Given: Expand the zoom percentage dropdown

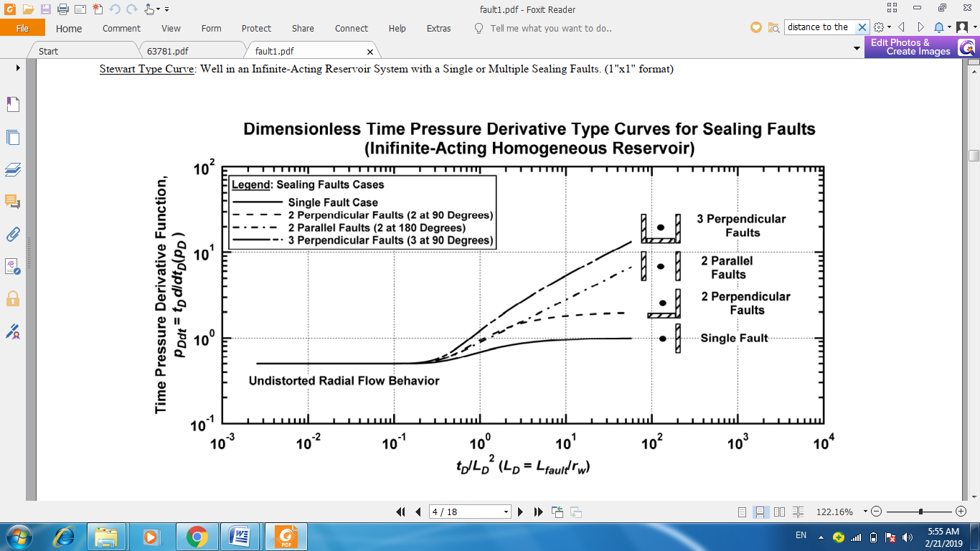Looking at the screenshot, I should 865,512.
